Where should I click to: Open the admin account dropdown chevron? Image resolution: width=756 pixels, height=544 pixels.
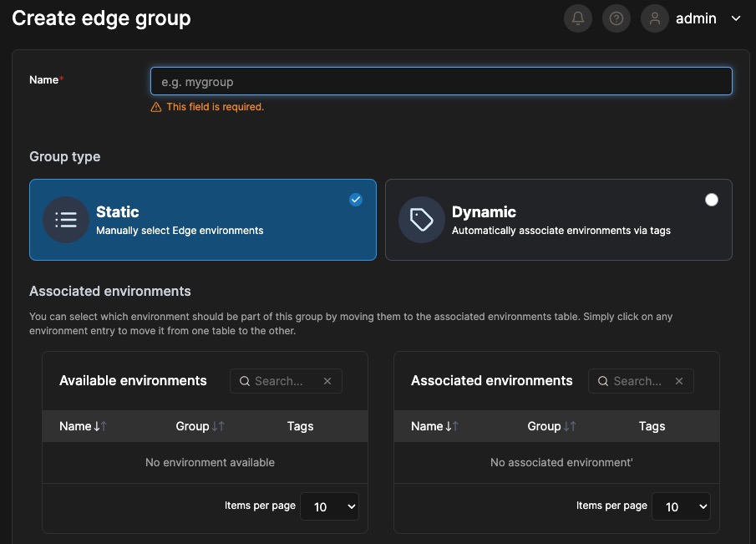pos(735,18)
